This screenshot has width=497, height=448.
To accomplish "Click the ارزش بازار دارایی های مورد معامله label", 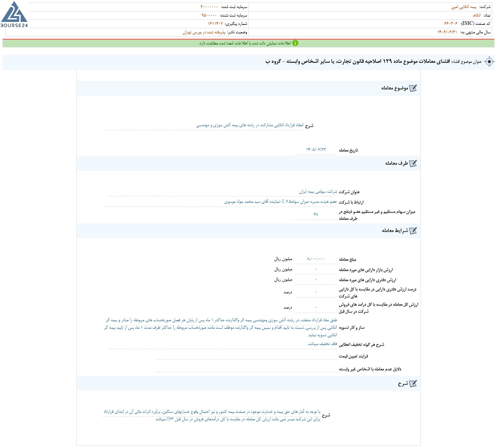I will (x=366, y=270).
